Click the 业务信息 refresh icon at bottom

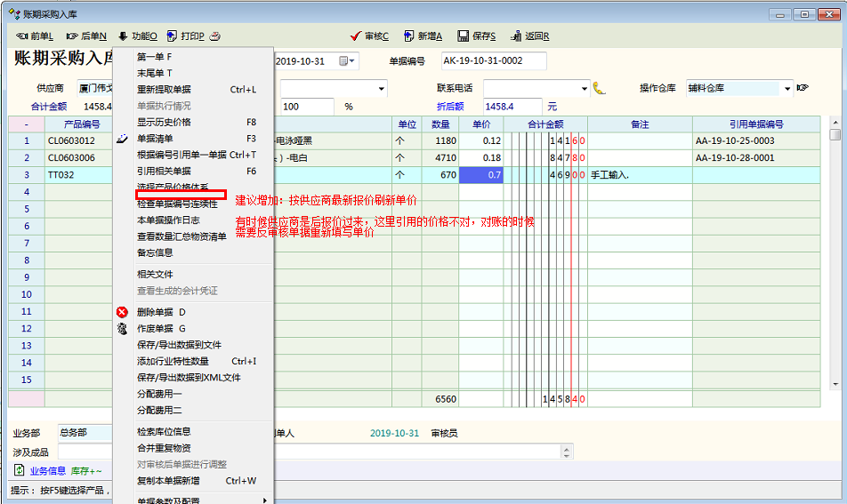20,471
